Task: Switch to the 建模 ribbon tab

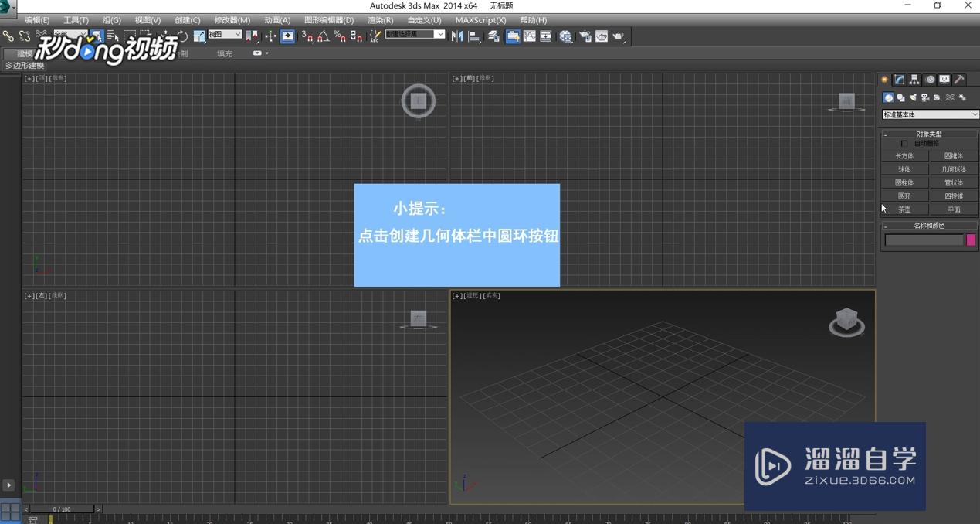Action: [x=23, y=53]
